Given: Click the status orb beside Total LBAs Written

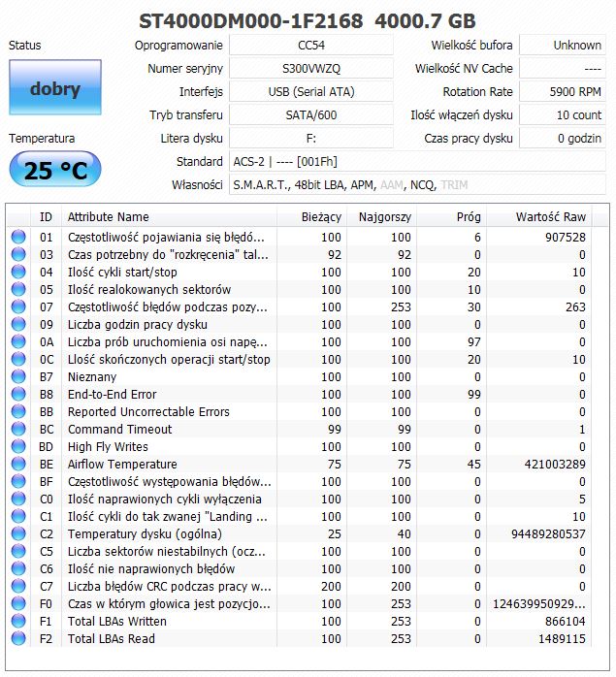Looking at the screenshot, I should (x=18, y=621).
